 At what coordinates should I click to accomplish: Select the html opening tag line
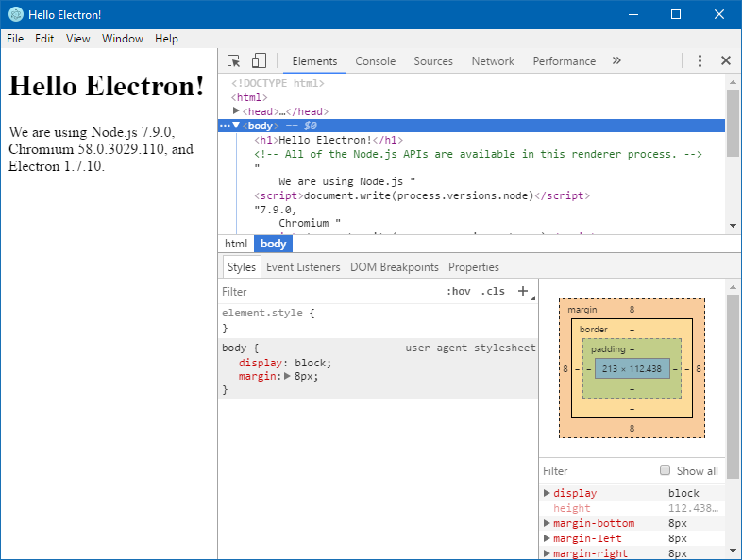click(x=249, y=97)
